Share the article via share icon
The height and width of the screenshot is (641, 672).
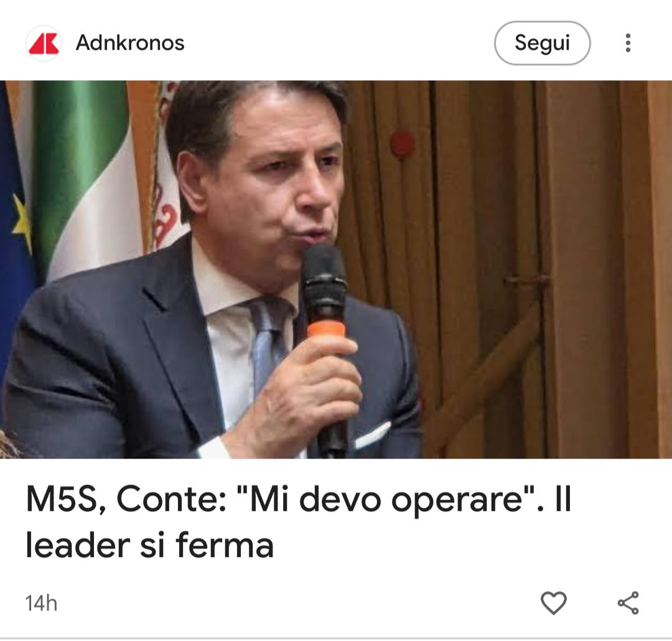point(628,602)
